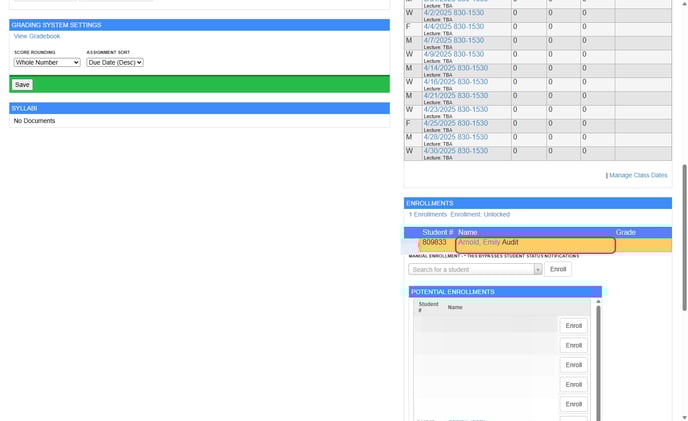Click the Save button

pyautogui.click(x=22, y=85)
